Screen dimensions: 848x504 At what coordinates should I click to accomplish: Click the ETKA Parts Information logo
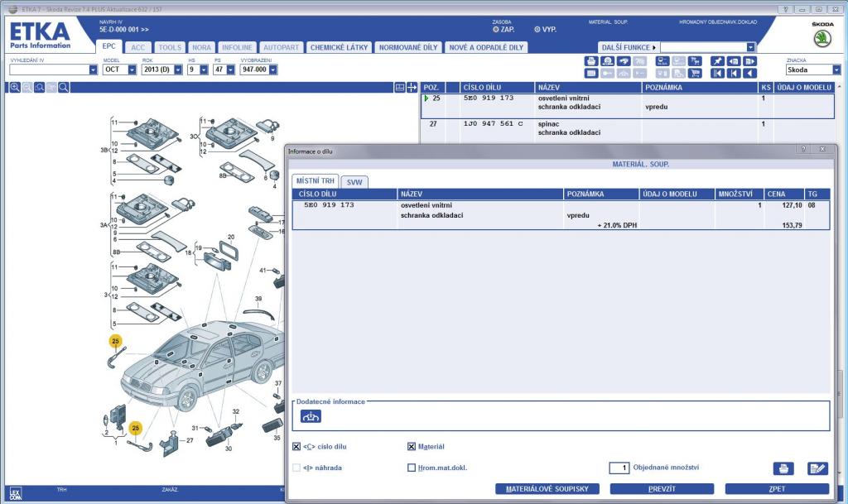40,35
